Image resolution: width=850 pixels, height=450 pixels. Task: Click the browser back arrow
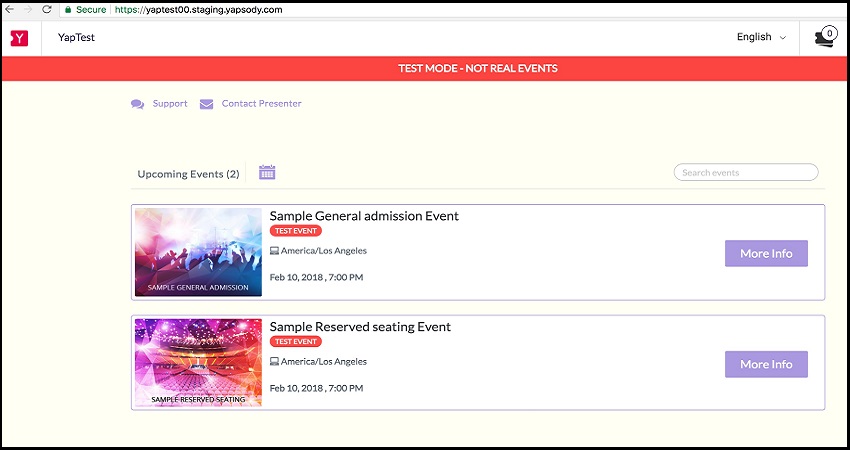click(x=9, y=9)
